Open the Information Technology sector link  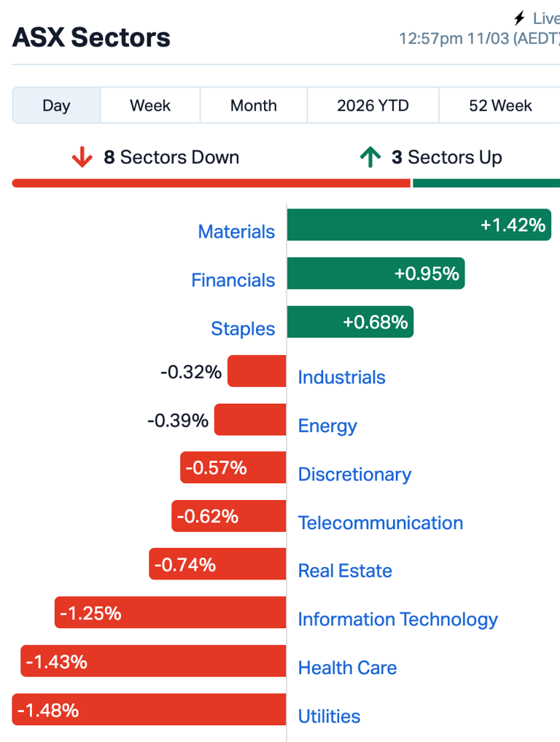(x=397, y=620)
